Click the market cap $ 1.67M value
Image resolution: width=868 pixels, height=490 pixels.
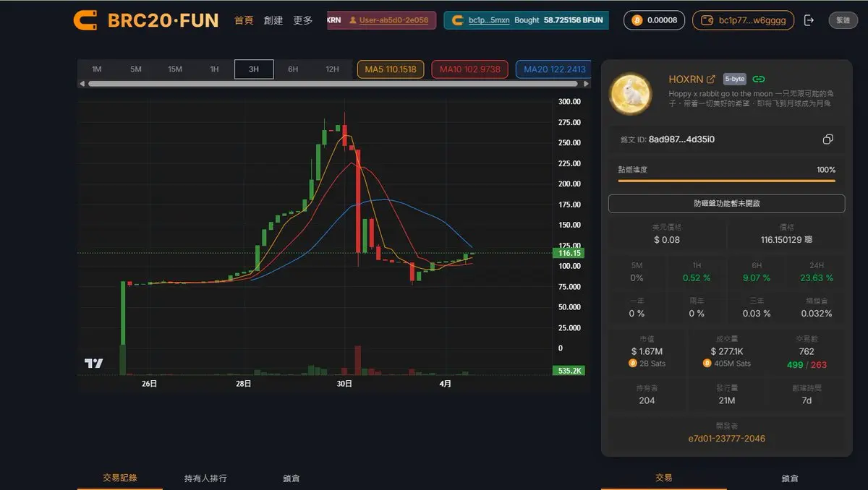pyautogui.click(x=647, y=351)
